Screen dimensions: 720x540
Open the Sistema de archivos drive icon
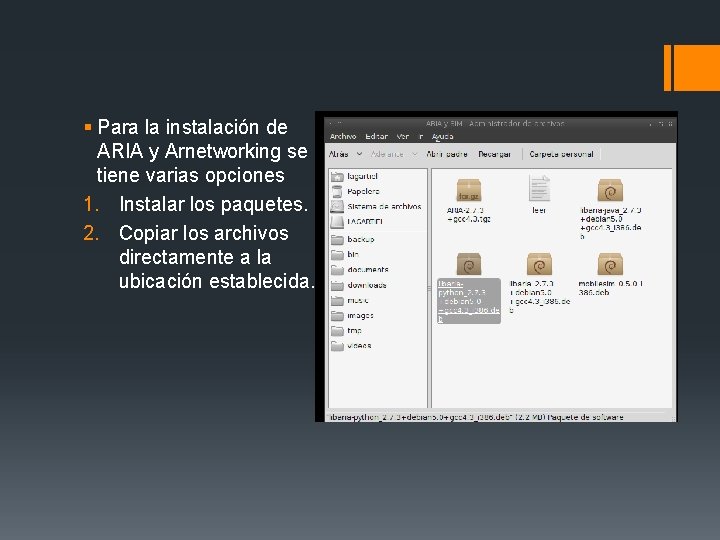pos(337,207)
